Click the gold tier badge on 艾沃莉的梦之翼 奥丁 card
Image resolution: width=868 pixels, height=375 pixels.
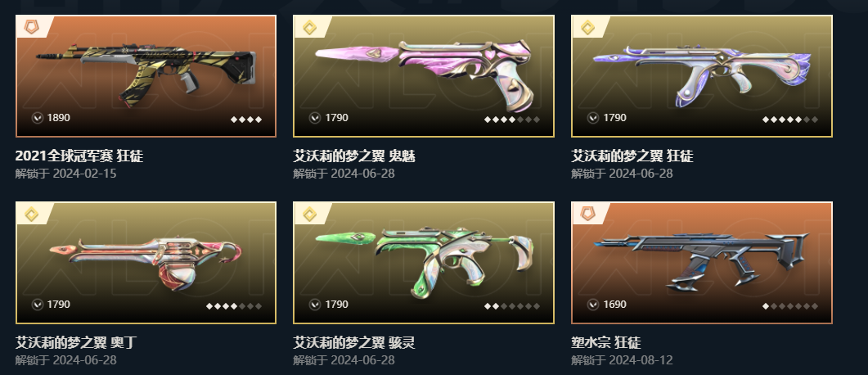click(x=32, y=214)
